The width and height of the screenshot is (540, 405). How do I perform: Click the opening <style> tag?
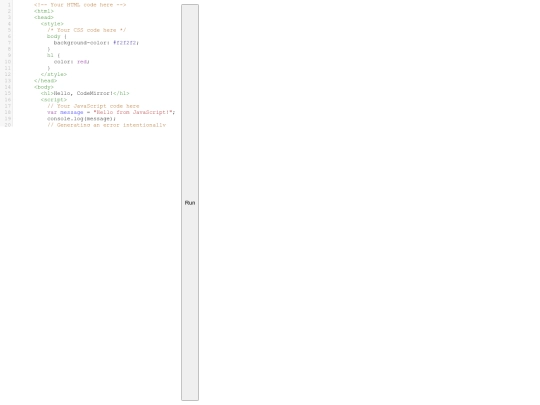(52, 24)
